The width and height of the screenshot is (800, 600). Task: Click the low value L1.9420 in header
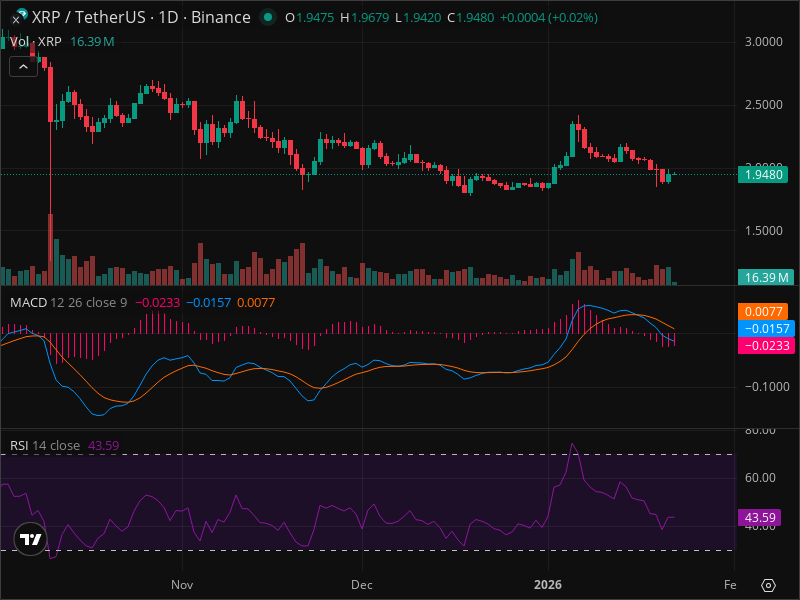418,18
